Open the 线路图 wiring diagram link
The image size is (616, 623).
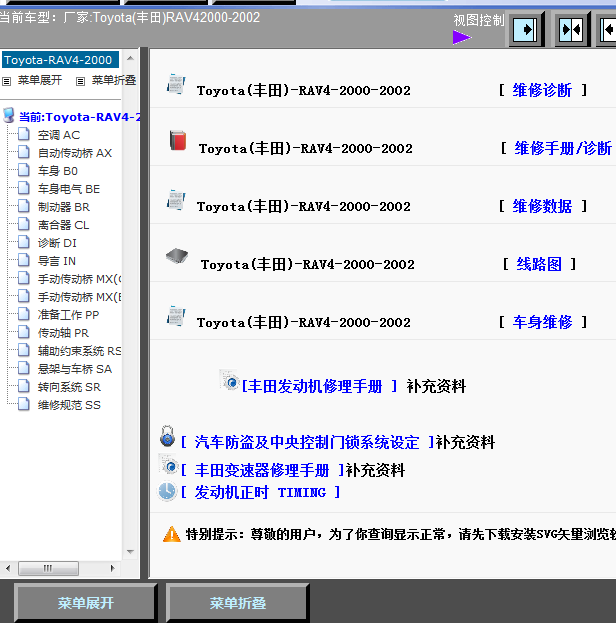coord(539,264)
